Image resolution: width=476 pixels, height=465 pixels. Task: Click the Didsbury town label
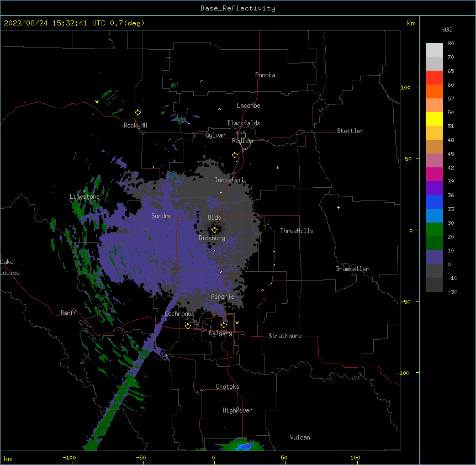click(212, 238)
